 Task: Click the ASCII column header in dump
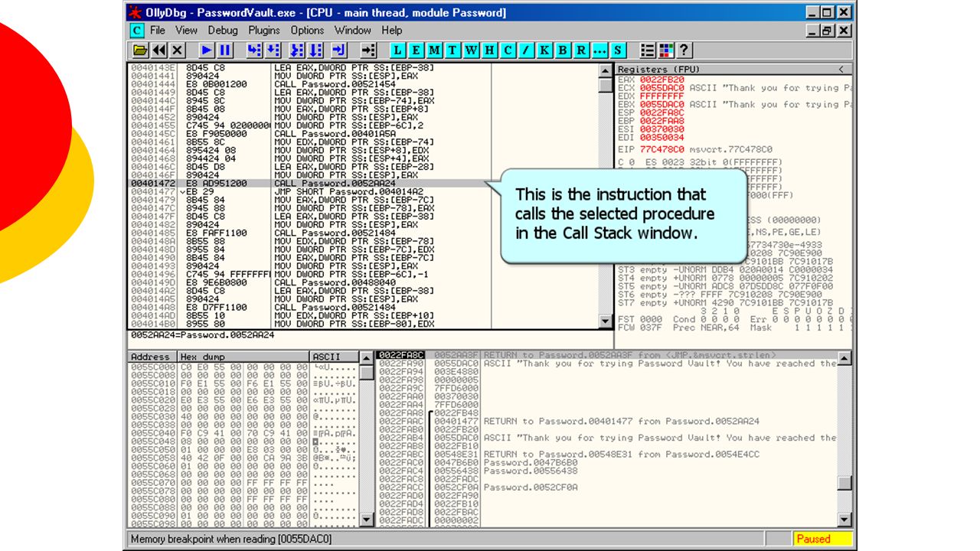point(335,357)
